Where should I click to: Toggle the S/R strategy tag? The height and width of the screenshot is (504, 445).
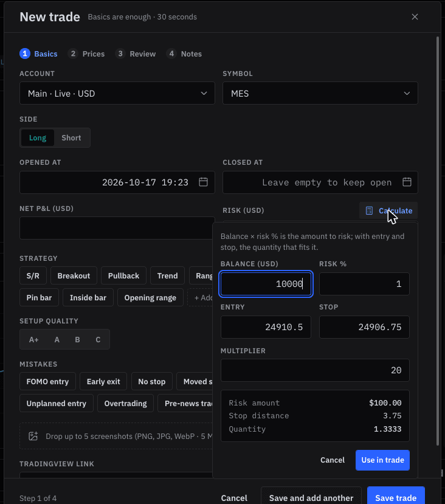coord(33,276)
